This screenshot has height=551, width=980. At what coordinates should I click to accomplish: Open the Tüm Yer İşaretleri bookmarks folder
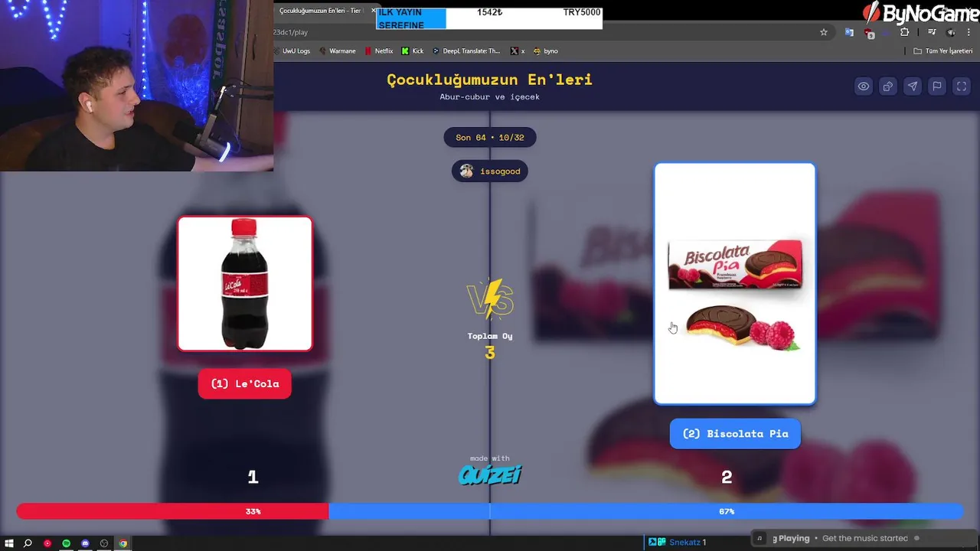943,51
